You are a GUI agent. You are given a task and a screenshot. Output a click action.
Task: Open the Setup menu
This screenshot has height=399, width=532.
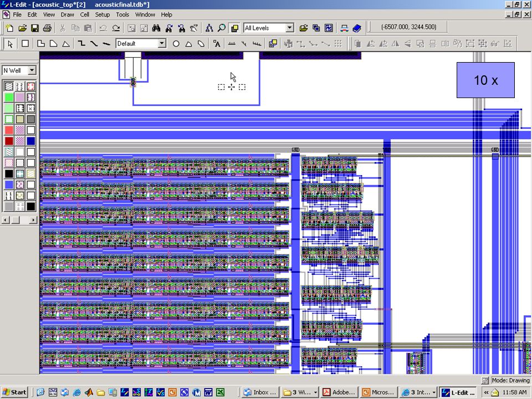pos(102,14)
